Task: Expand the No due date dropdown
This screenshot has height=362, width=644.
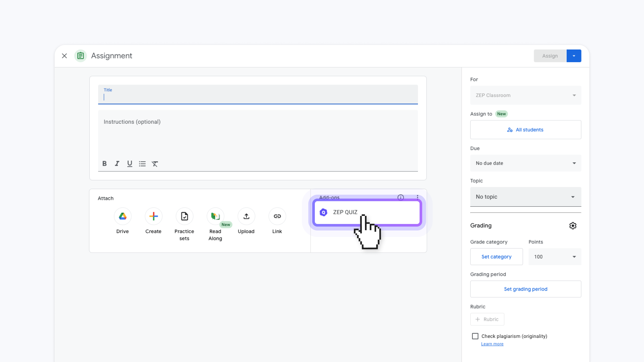Action: 526,163
